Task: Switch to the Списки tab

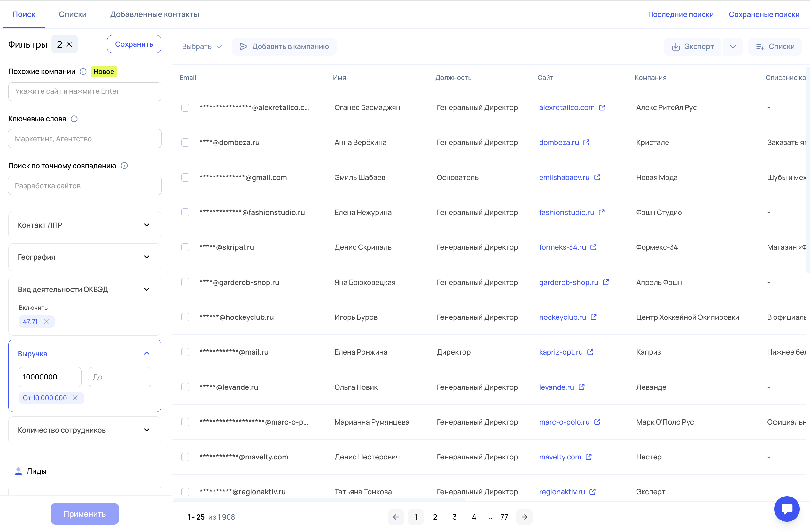Action: (73, 14)
